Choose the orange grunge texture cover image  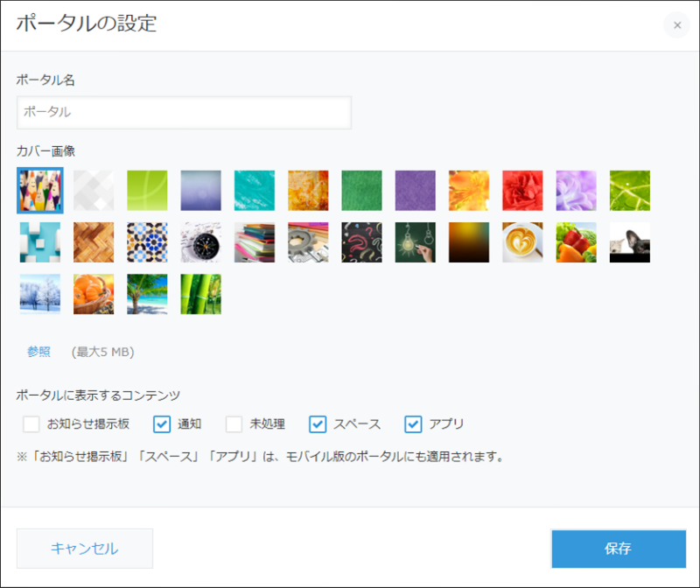(x=308, y=191)
